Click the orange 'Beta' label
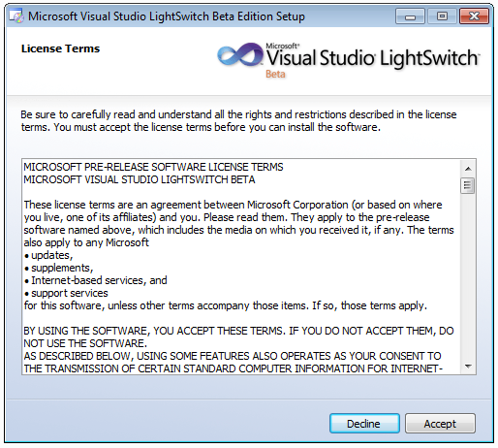The width and height of the screenshot is (498, 448). (x=275, y=75)
